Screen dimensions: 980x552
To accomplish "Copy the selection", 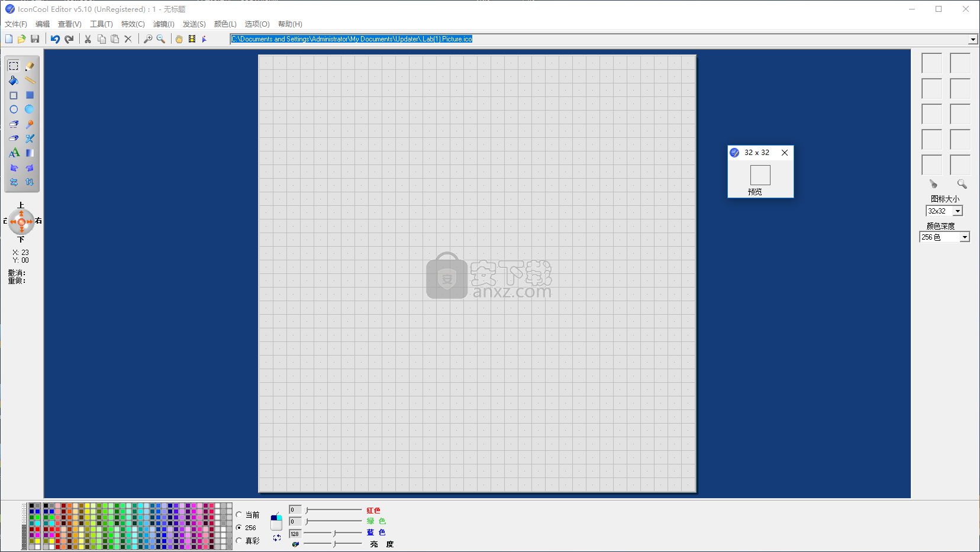I will coord(101,39).
